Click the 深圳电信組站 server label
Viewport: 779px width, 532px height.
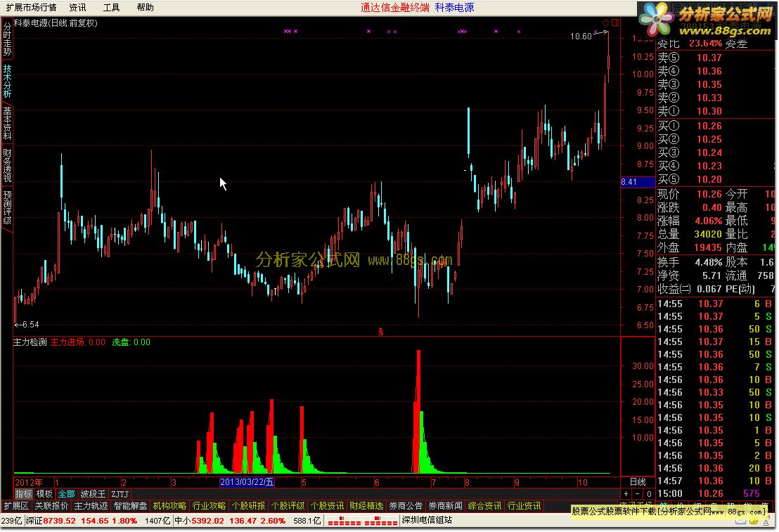[427, 520]
